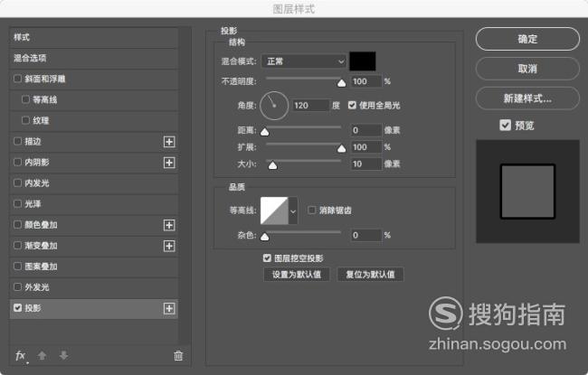Image resolution: width=588 pixels, height=375 pixels.
Task: Click the move effect down arrow
Action: click(x=63, y=355)
